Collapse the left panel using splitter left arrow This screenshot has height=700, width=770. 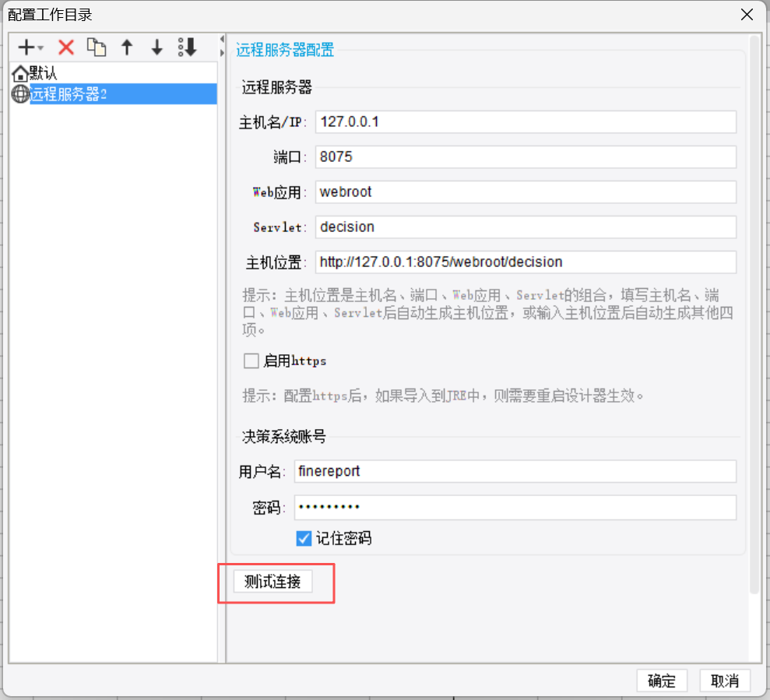pos(222,40)
